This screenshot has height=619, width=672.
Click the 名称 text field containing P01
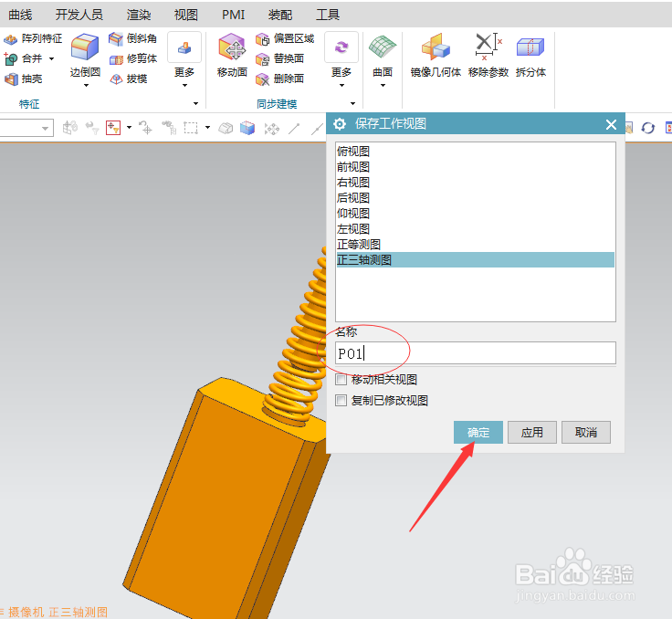[476, 353]
